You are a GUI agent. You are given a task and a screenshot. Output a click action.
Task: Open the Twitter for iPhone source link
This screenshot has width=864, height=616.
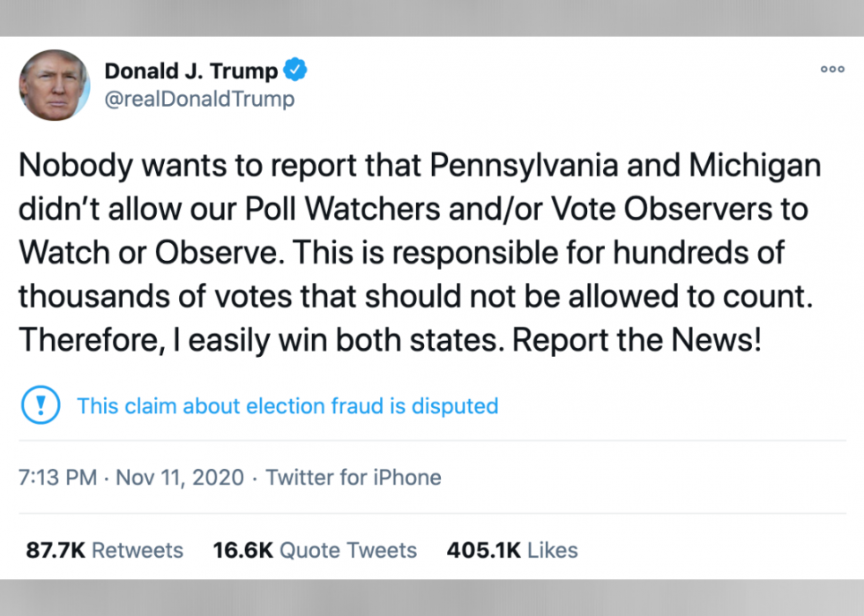tap(354, 478)
